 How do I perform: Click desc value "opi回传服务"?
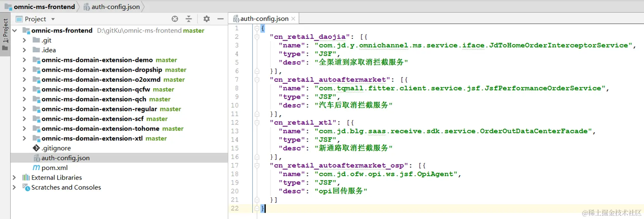pyautogui.click(x=341, y=191)
